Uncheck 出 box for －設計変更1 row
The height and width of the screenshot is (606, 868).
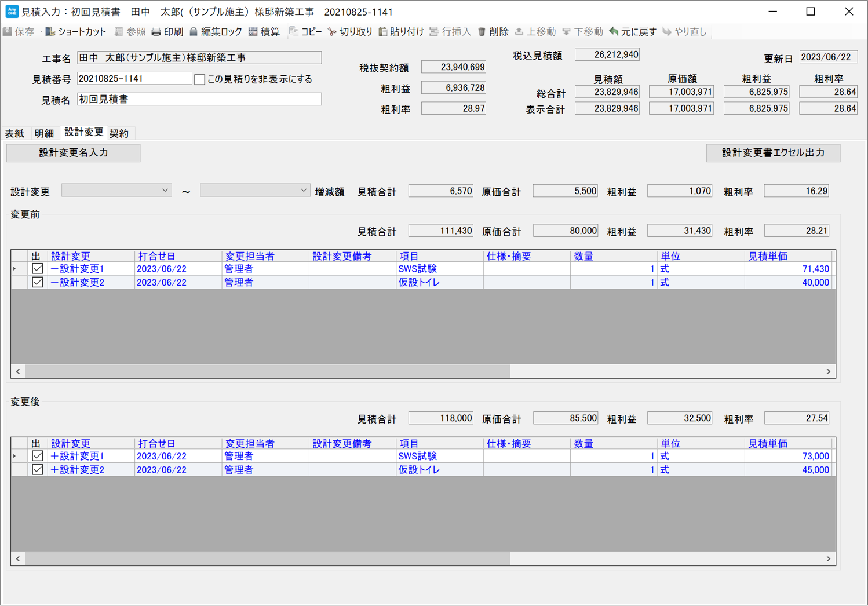pyautogui.click(x=38, y=269)
